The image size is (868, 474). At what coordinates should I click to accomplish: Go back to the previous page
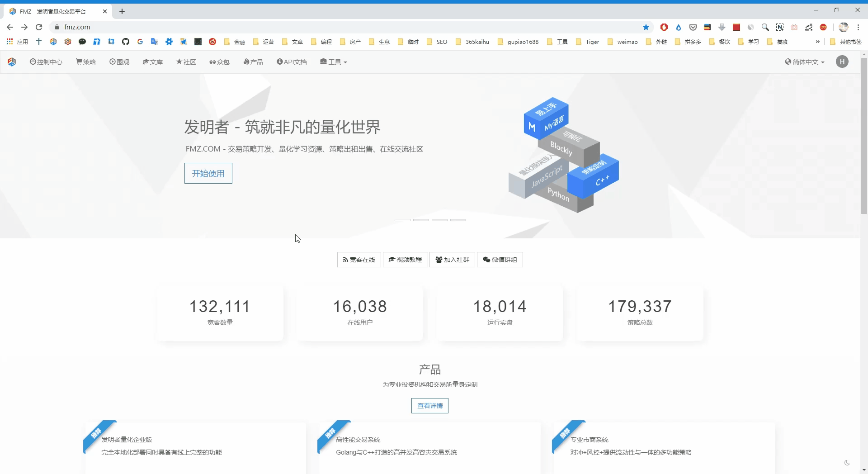pyautogui.click(x=10, y=27)
